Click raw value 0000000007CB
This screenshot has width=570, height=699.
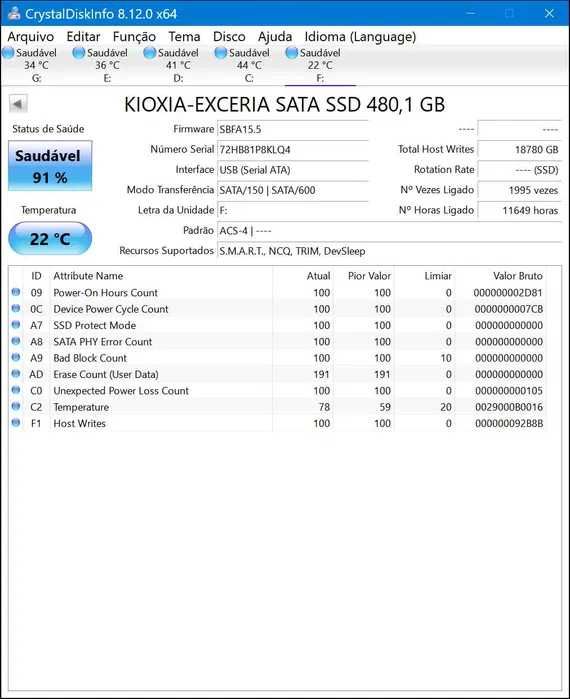(508, 309)
